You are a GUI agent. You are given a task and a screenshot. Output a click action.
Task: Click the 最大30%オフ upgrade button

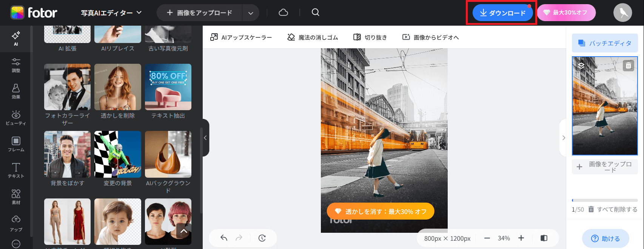coord(566,13)
